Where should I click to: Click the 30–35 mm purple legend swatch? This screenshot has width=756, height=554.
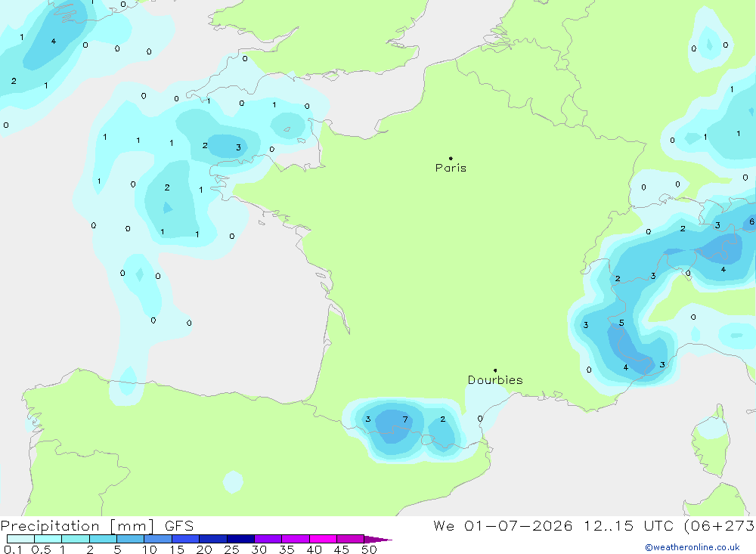tap(268, 539)
